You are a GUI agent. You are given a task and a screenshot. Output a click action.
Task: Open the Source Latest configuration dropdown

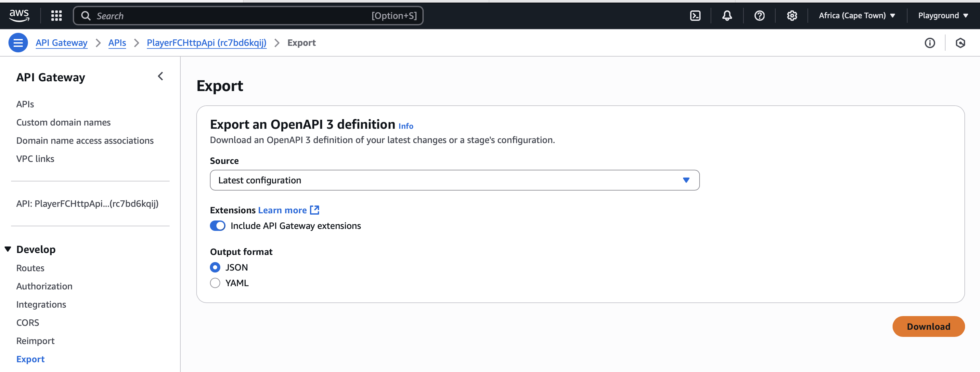point(455,180)
